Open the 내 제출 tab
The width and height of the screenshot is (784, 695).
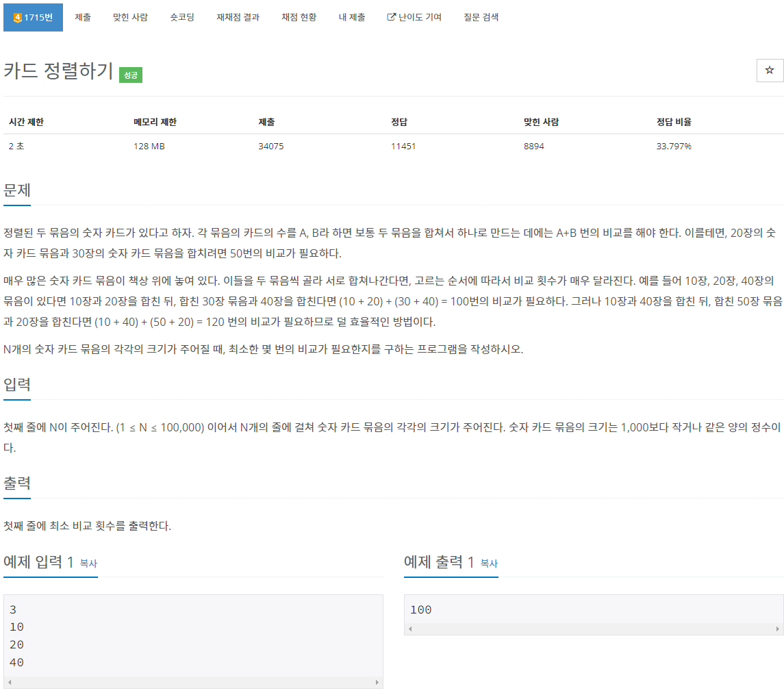click(352, 18)
